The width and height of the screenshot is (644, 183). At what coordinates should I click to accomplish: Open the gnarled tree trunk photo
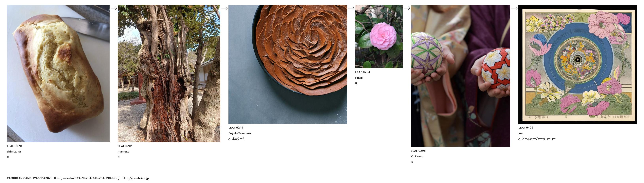pyautogui.click(x=169, y=74)
